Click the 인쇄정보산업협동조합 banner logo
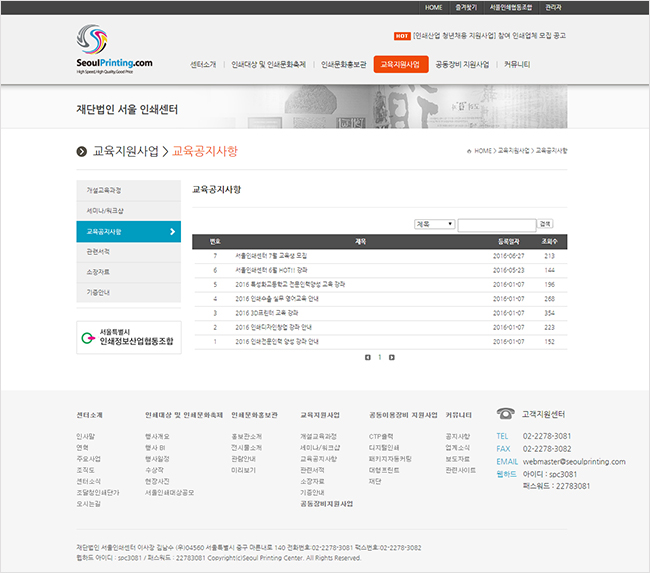Screen dimensions: 650x573 pos(128,337)
